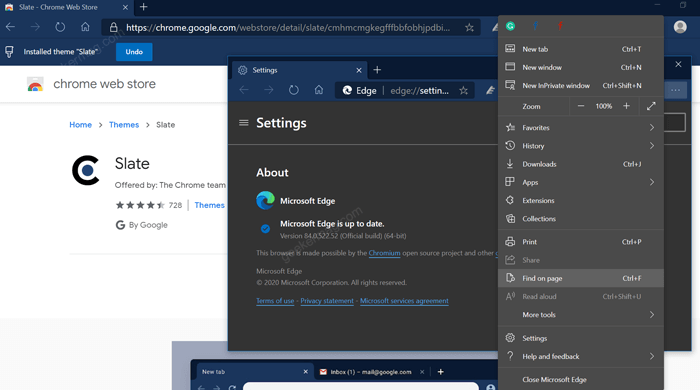Screen dimensions: 700x390
Task: Add new tab in inner Edge window
Action: click(377, 70)
